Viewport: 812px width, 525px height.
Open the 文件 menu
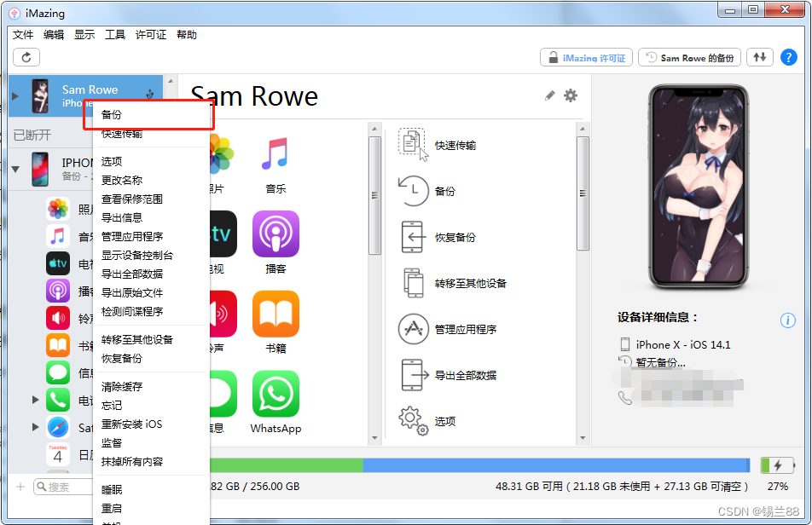point(23,35)
